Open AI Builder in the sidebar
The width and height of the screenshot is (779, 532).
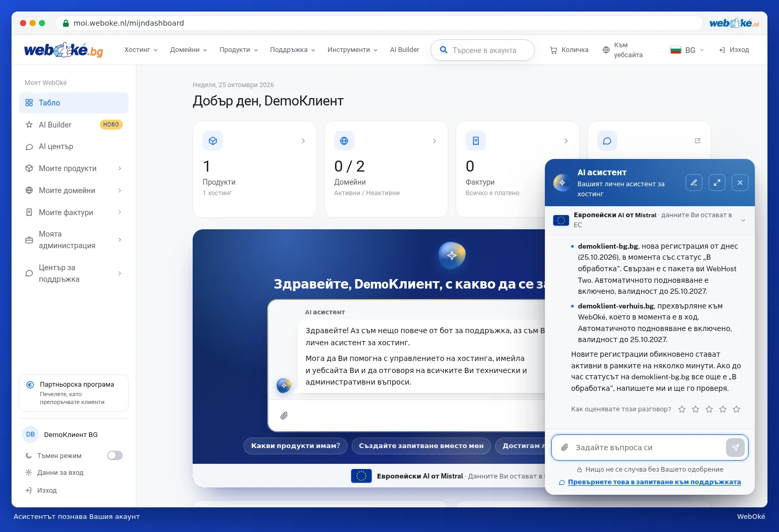click(73, 125)
